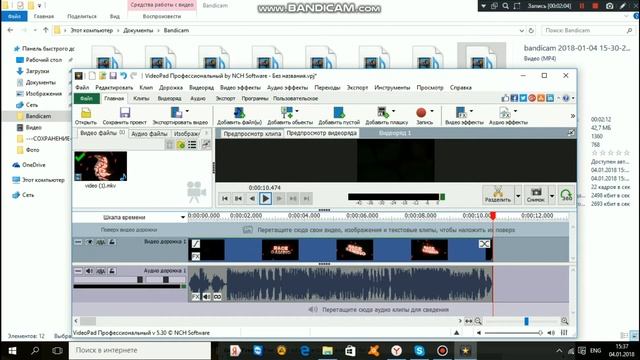Click the red Запись record icon
This screenshot has height=360, width=640.
pyautogui.click(x=421, y=113)
